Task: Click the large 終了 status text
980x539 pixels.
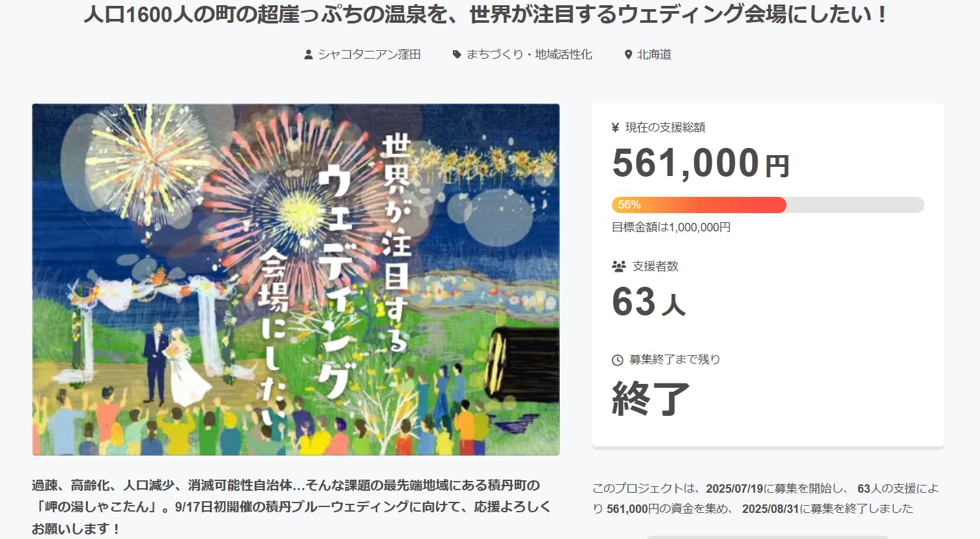Action: 650,398
